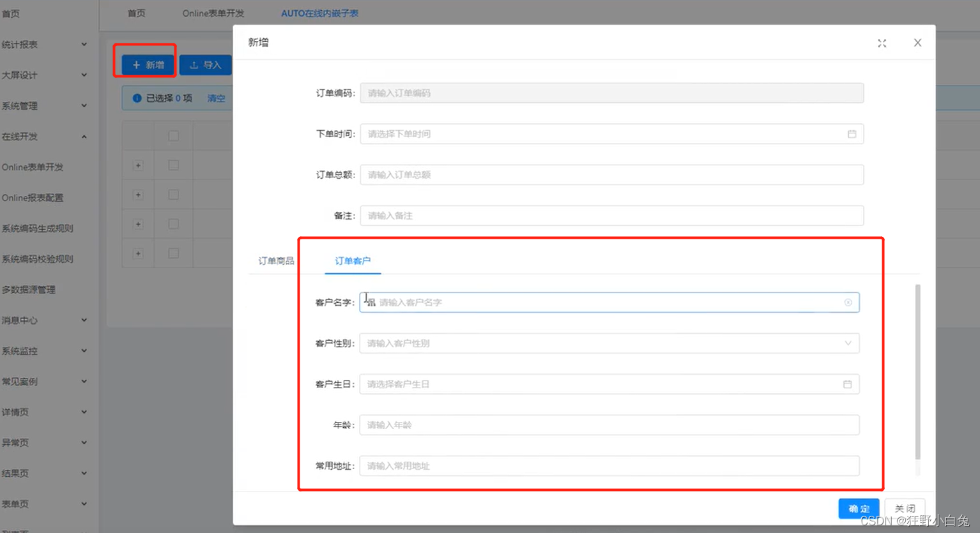
Task: Open the Online表单开发 page tab
Action: [x=213, y=13]
